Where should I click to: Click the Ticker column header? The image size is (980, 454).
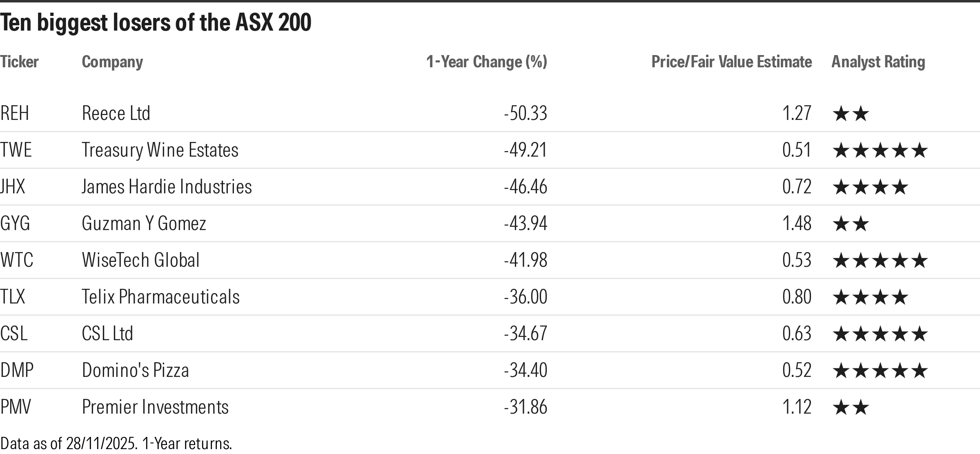[19, 62]
